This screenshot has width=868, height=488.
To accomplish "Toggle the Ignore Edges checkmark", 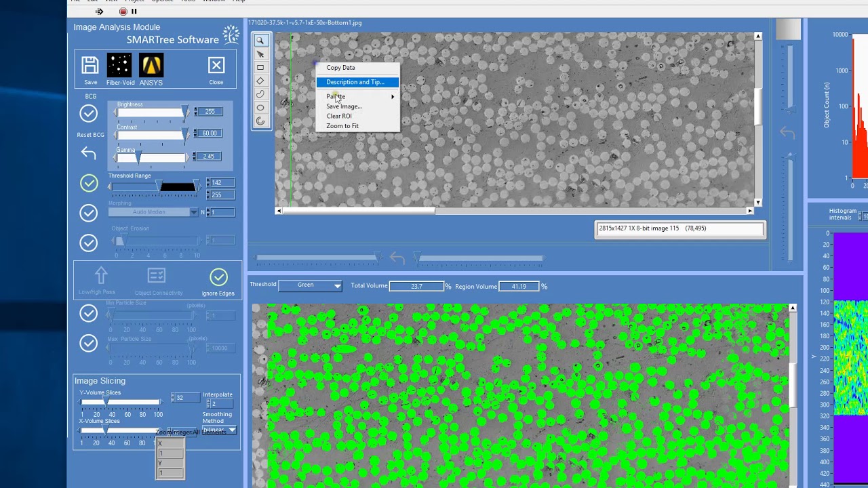I will (218, 277).
